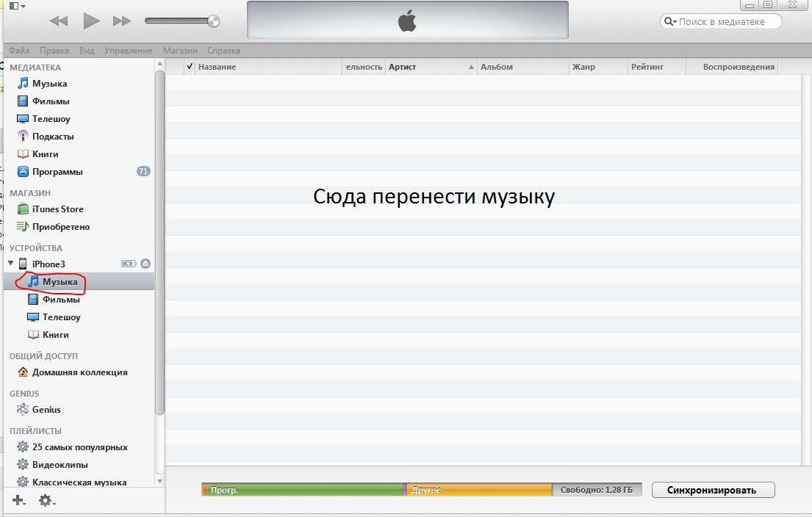Open the Вид menu
This screenshot has height=517, width=812.
(87, 50)
